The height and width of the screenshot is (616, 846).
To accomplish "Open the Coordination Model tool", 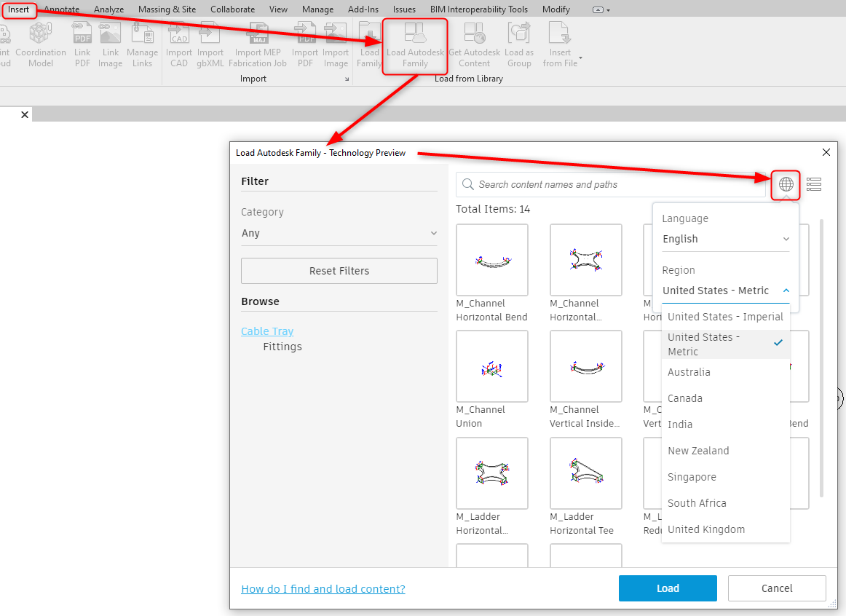I will [x=40, y=44].
